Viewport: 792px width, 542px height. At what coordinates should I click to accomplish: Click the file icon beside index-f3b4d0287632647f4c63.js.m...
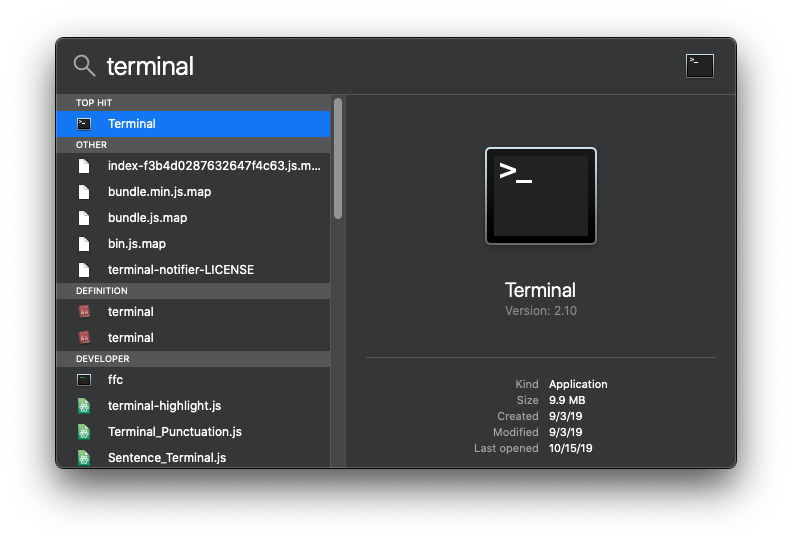coord(84,166)
